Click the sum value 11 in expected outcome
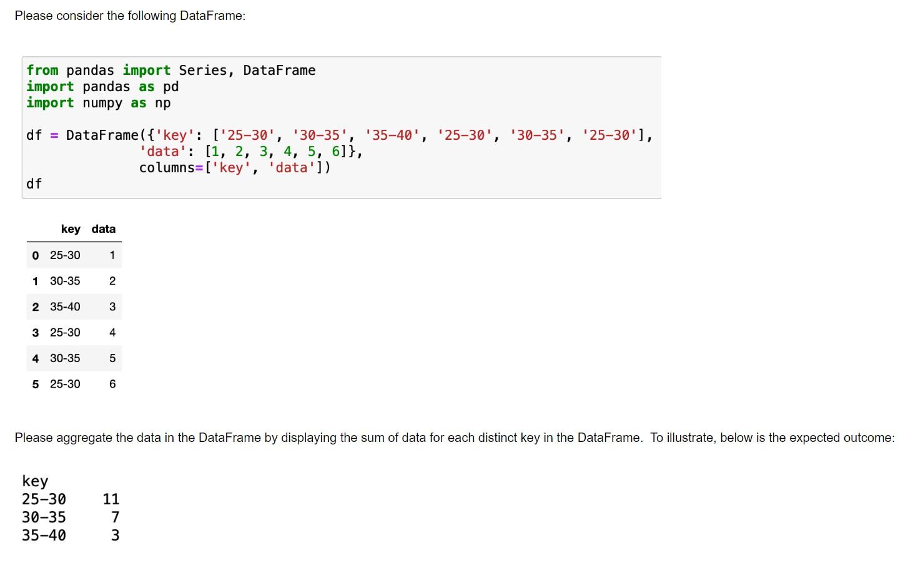913x588 pixels. (111, 499)
